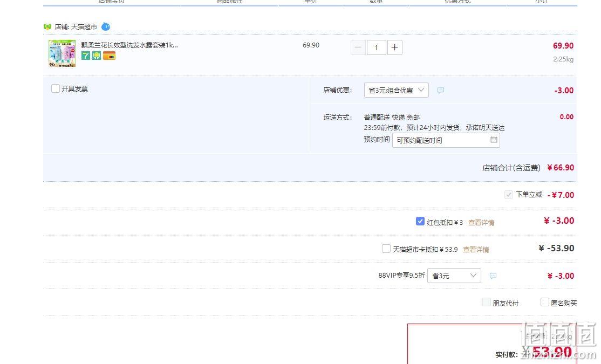The image size is (601, 364).
Task: Click the 可预约配送时间 delivery time field
Action: click(446, 140)
